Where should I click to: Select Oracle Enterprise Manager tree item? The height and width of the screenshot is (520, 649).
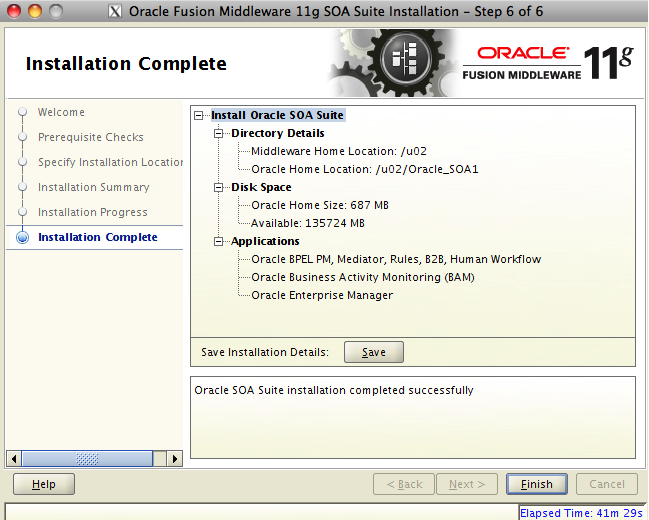(x=322, y=295)
